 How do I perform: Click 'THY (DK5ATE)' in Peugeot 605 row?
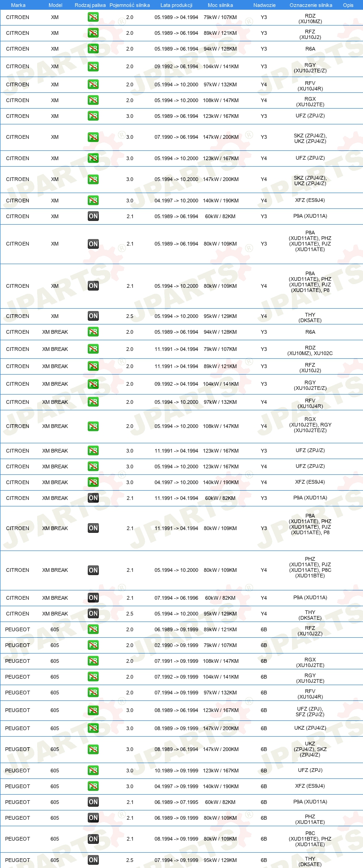[x=310, y=862]
